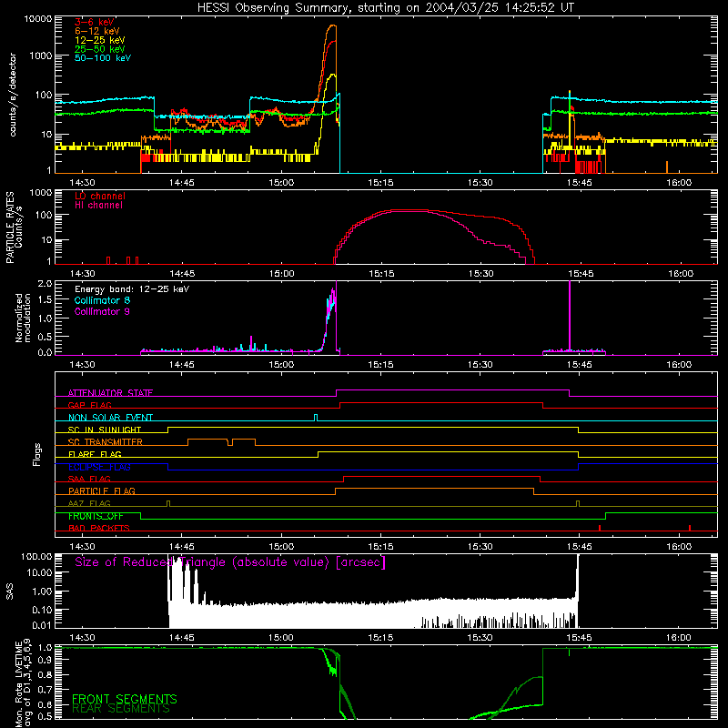Click the 16:00 time label under the SAS panel
The height and width of the screenshot is (728, 728).
679,638
